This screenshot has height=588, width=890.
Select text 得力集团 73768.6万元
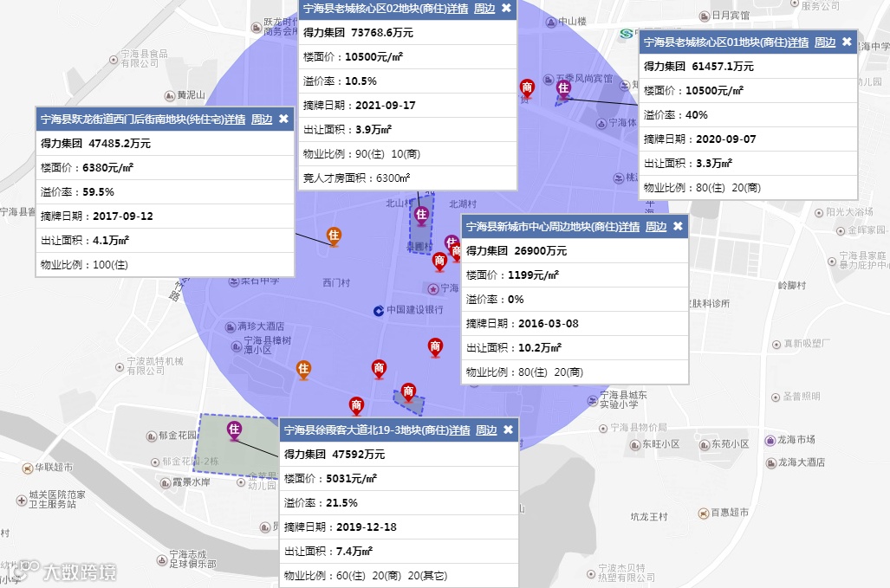coord(358,32)
